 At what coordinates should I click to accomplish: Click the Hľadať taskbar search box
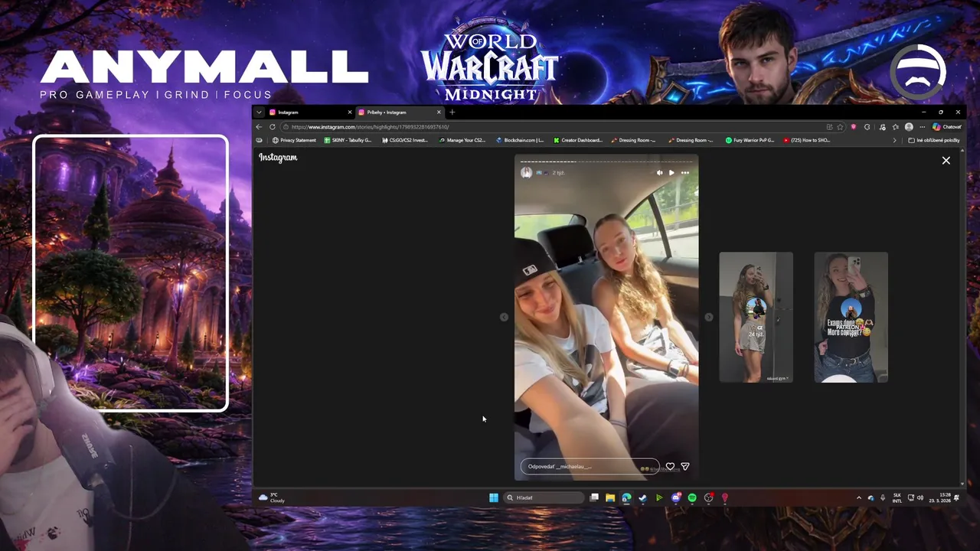tap(545, 497)
